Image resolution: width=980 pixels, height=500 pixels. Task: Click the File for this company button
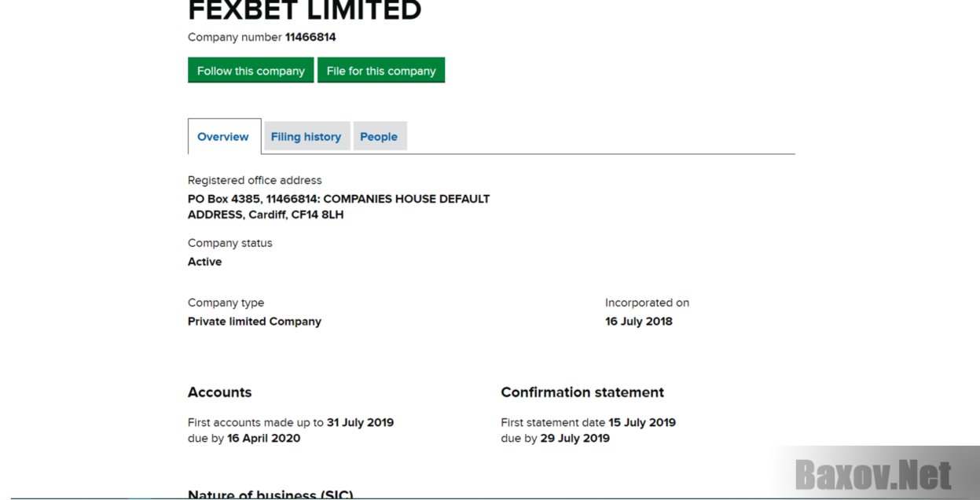381,70
